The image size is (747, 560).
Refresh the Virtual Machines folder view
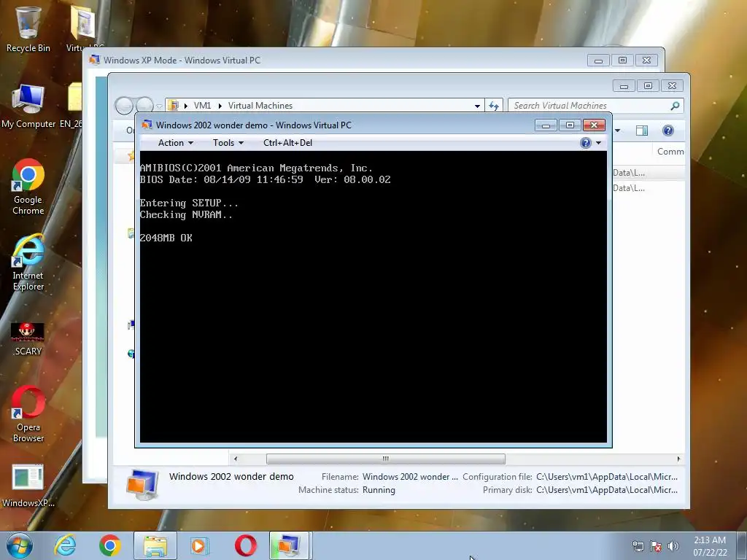pyautogui.click(x=494, y=106)
